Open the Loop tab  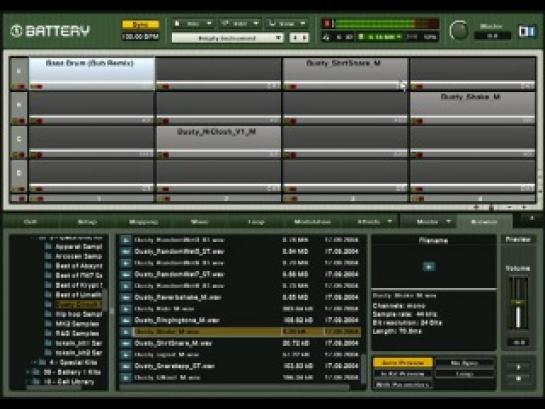pos(256,222)
